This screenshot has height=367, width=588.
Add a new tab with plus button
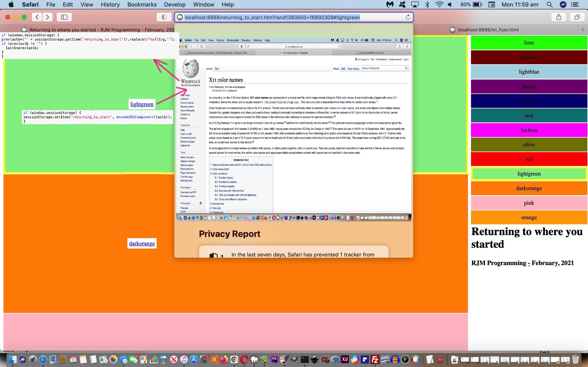pos(583,30)
